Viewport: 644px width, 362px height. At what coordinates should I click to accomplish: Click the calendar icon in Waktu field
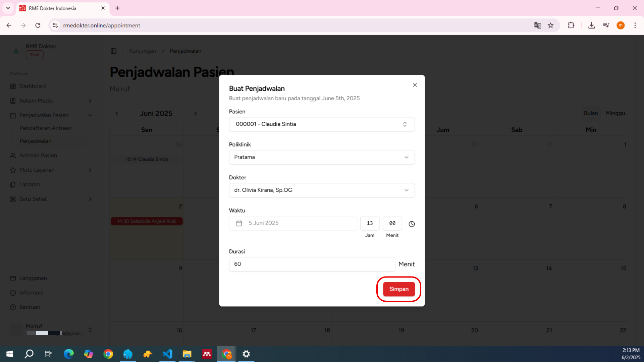[239, 223]
